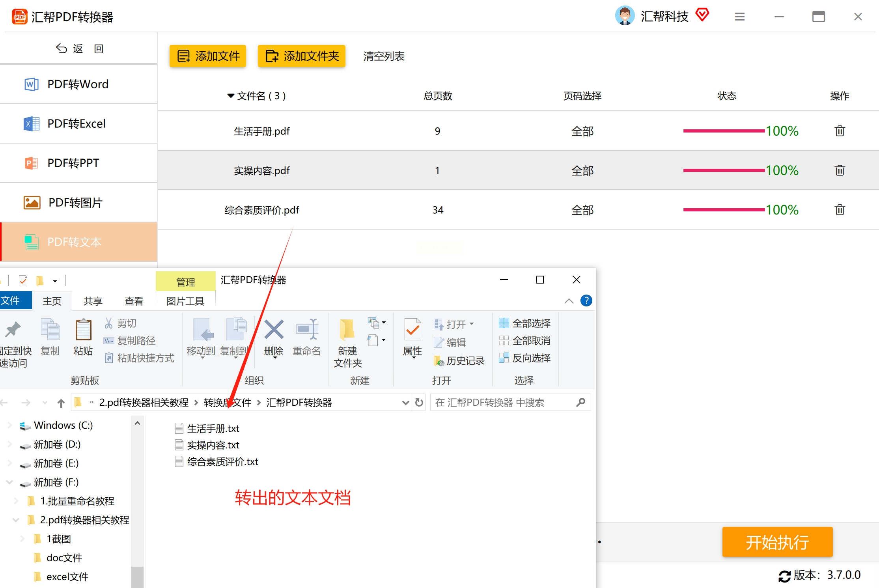Image resolution: width=879 pixels, height=588 pixels.
Task: Click the hamburger menu icon in title bar
Action: 739,17
